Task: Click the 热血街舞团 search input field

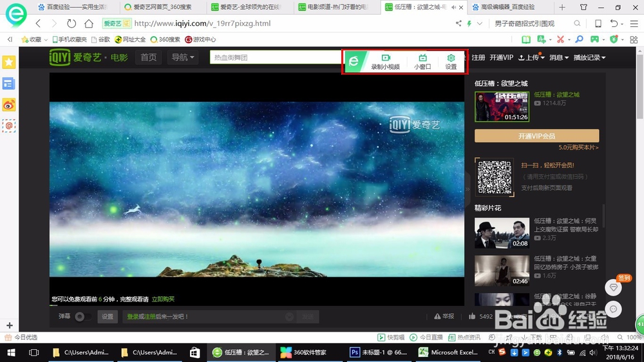Action: [x=276, y=57]
